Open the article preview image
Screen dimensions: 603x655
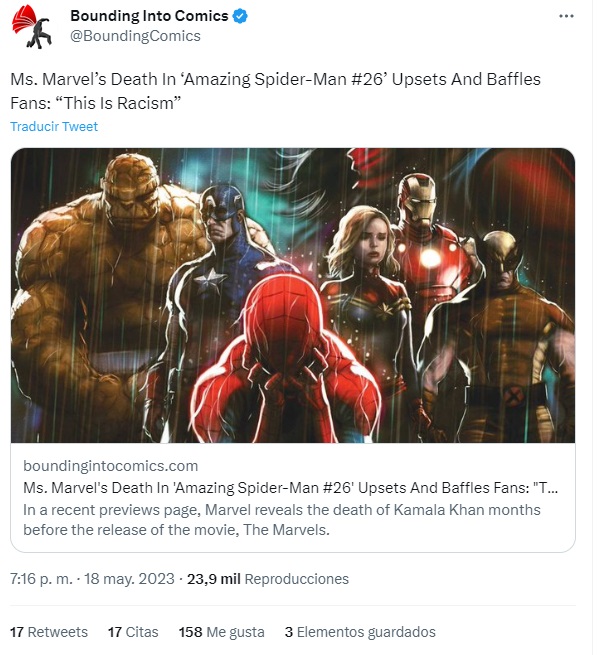(293, 295)
